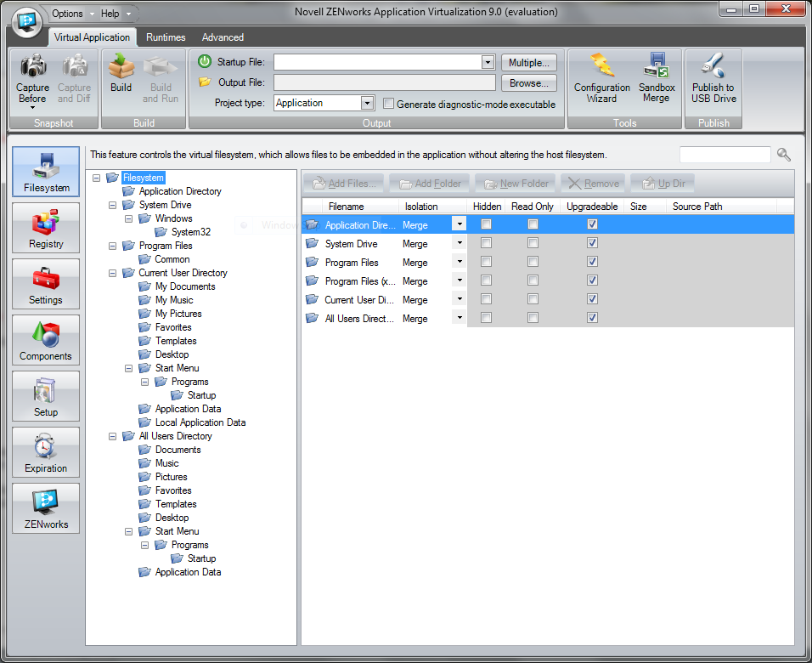
Task: Click the Capture Before camera icon
Action: (33, 65)
